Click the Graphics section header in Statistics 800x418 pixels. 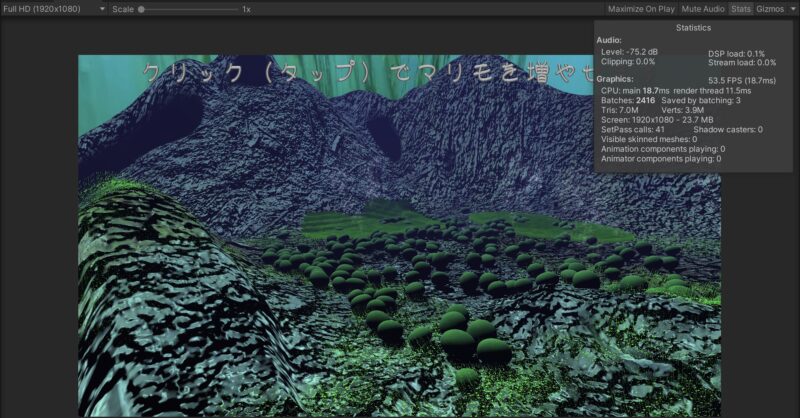pos(615,79)
